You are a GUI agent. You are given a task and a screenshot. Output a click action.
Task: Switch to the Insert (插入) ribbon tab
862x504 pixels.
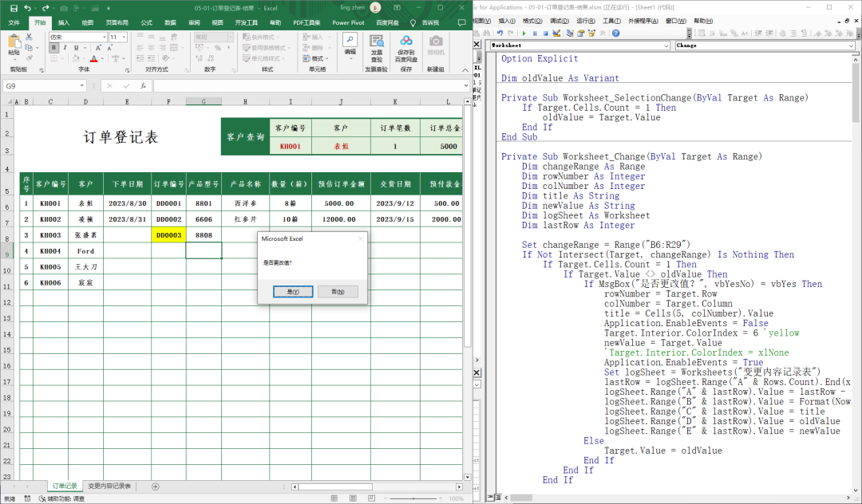64,22
